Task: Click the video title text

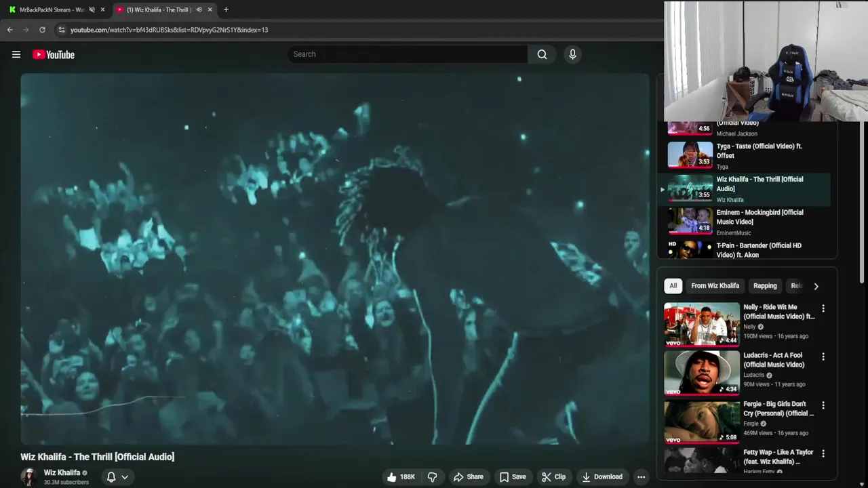Action: pyautogui.click(x=97, y=457)
